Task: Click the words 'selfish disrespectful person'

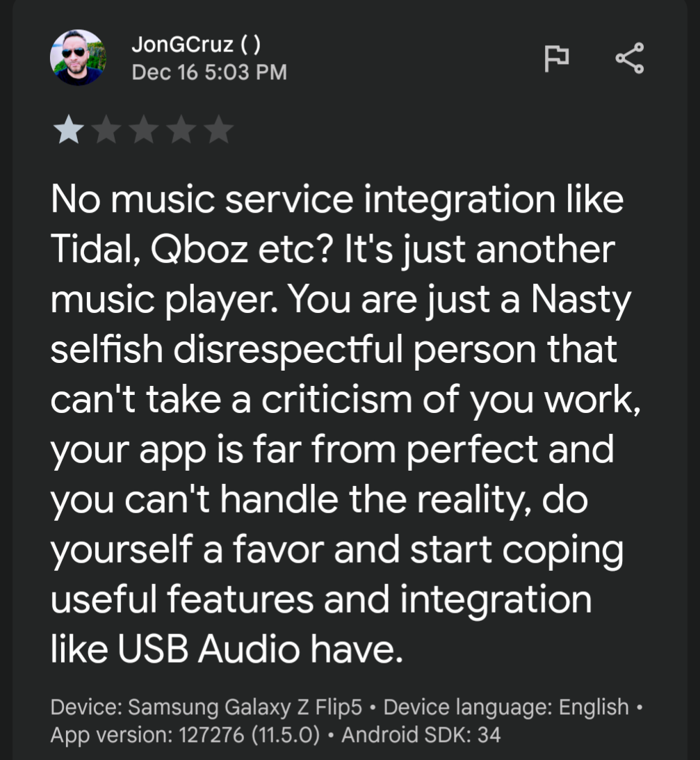Action: (293, 350)
